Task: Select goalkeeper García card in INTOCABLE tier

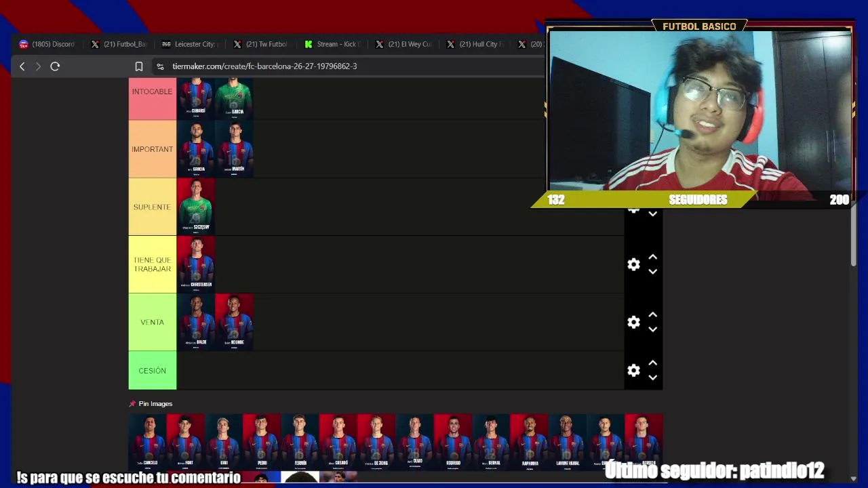Action: [x=234, y=99]
